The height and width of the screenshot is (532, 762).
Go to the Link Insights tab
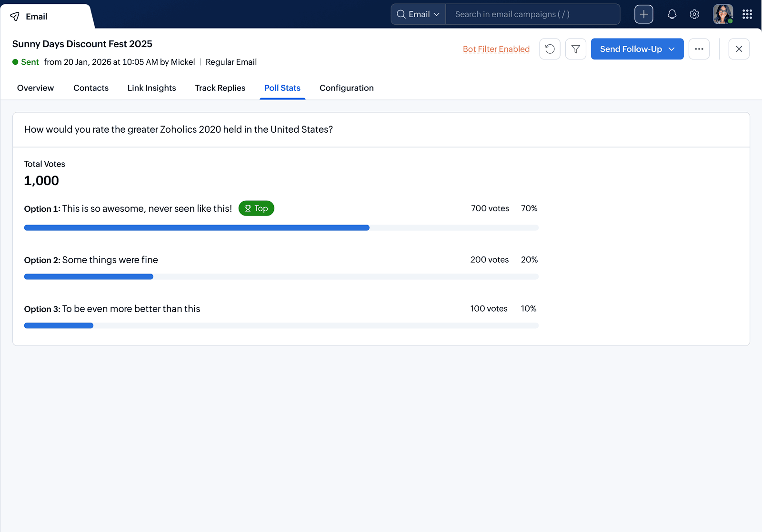click(x=152, y=88)
